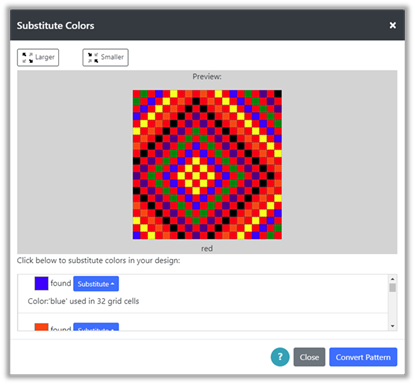Click the Larger expand-arrows icon
The image size is (415, 384).
click(x=27, y=58)
